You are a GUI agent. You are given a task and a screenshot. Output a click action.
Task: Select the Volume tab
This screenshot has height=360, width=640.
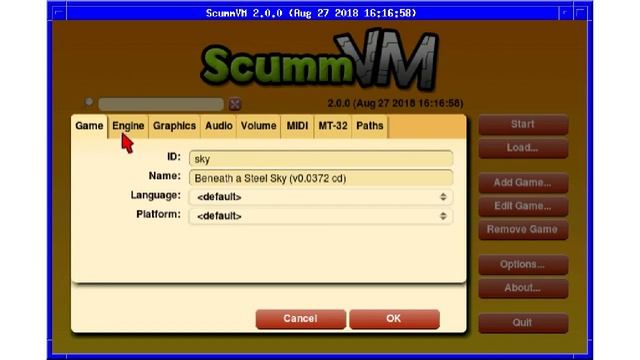click(258, 126)
